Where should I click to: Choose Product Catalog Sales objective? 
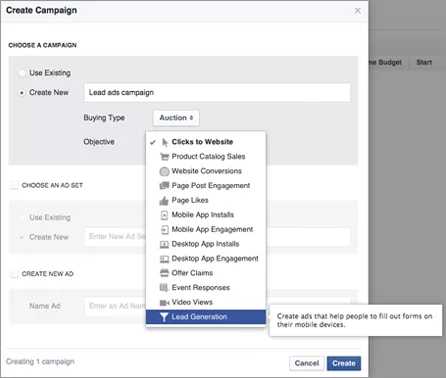tap(206, 157)
